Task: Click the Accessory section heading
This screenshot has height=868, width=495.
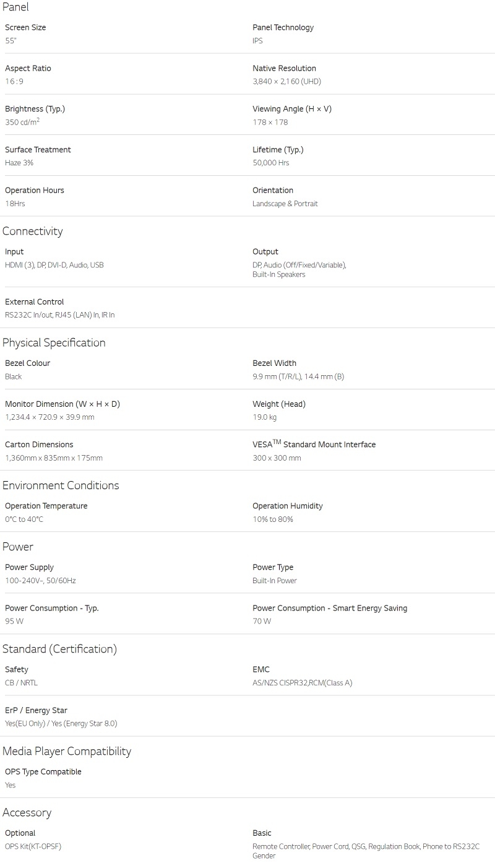Action: pos(27,813)
